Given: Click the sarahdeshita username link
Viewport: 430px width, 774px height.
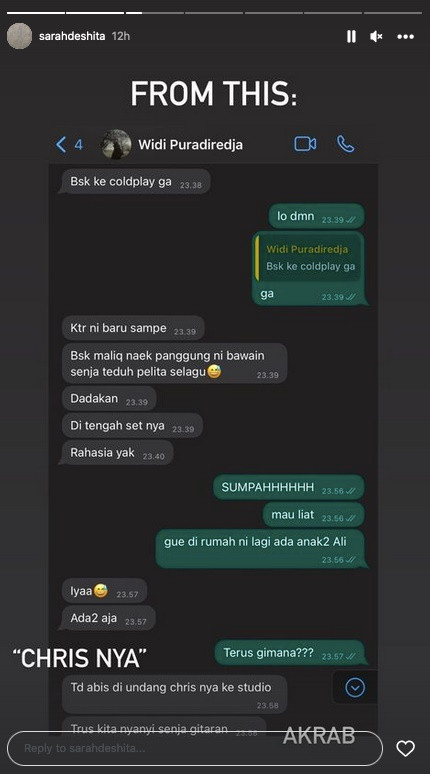Looking at the screenshot, I should click(72, 36).
